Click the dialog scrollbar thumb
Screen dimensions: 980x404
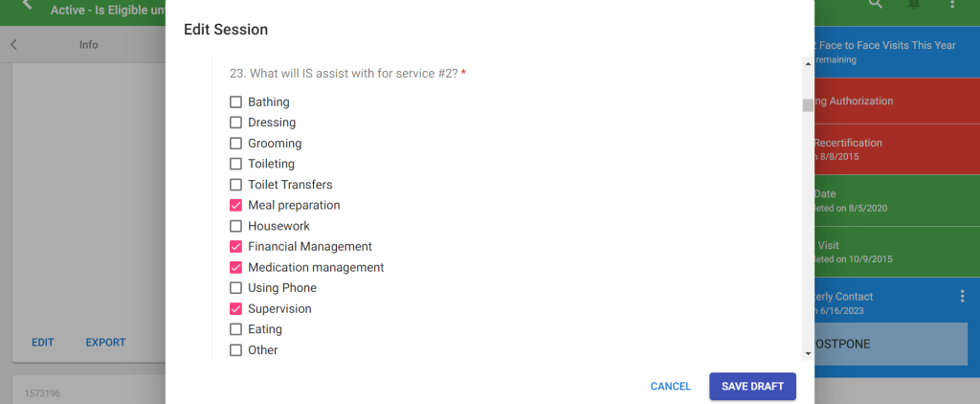808,105
